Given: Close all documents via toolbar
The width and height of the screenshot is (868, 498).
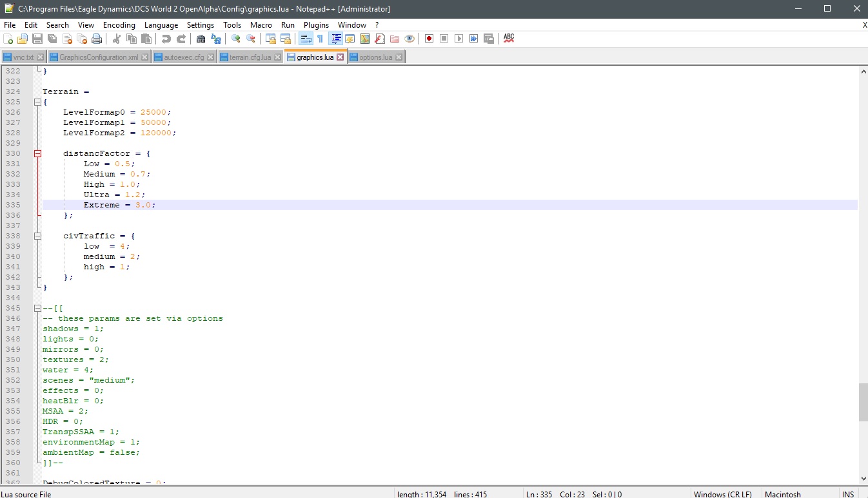Looking at the screenshot, I should pos(82,39).
